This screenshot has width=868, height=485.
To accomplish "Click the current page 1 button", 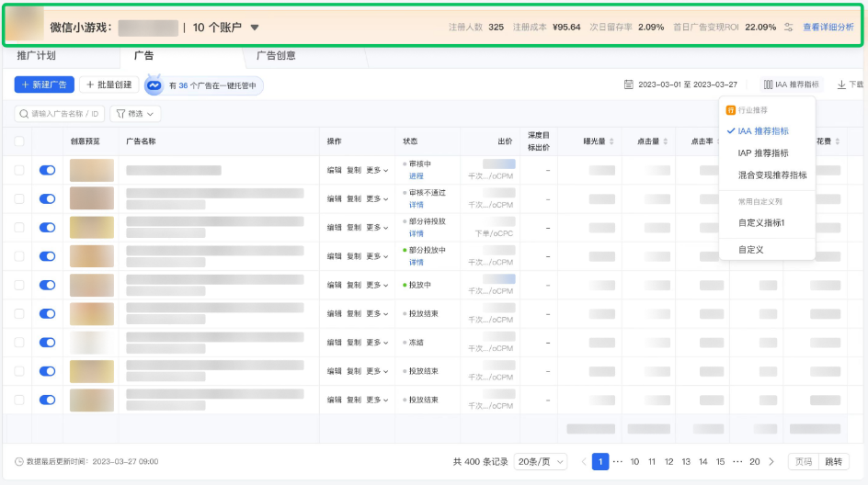I will click(x=600, y=462).
